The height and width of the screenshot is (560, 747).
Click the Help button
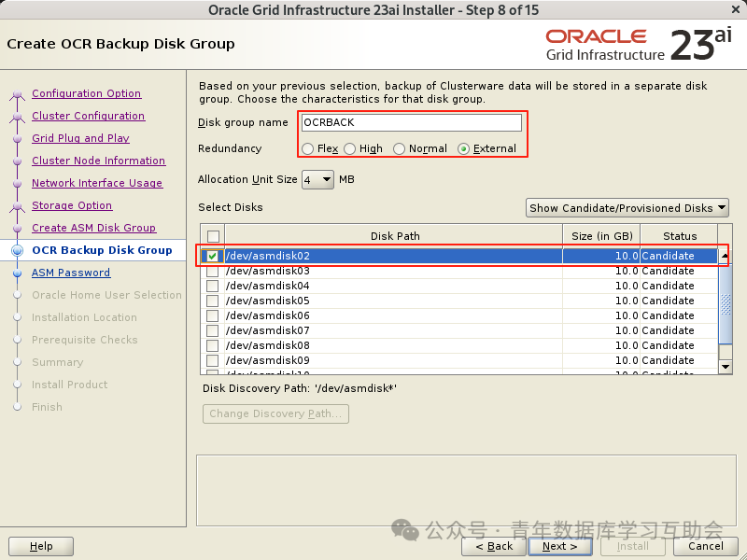click(41, 546)
